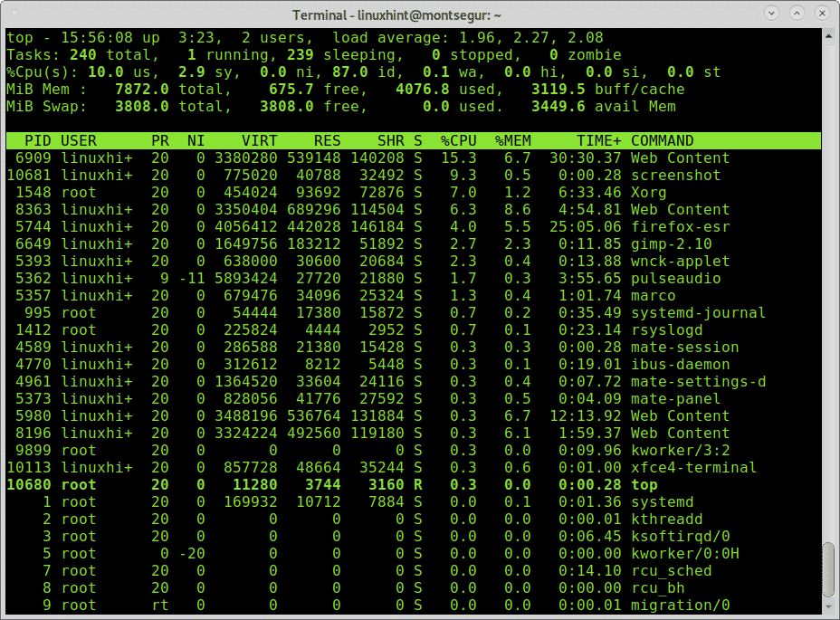Image resolution: width=840 pixels, height=620 pixels.
Task: Click PID 10680 in bold row
Action: [x=29, y=484]
